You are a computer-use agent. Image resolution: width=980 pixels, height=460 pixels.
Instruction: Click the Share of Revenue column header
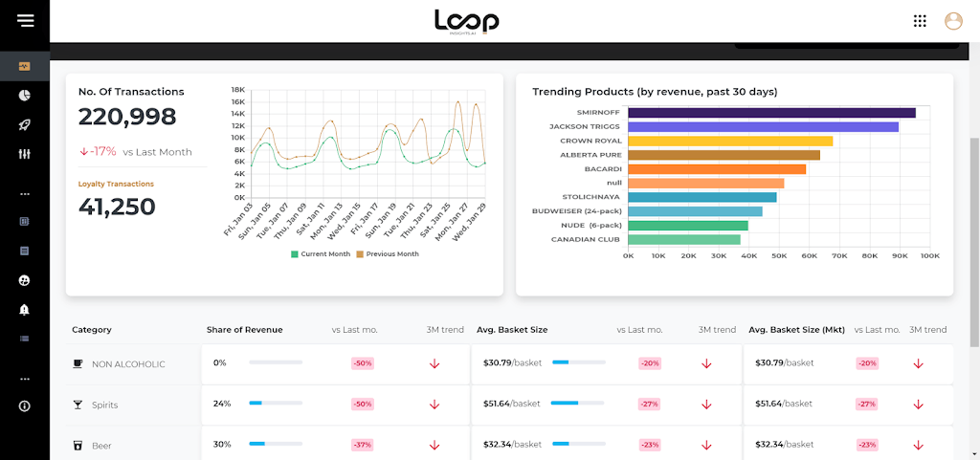244,330
